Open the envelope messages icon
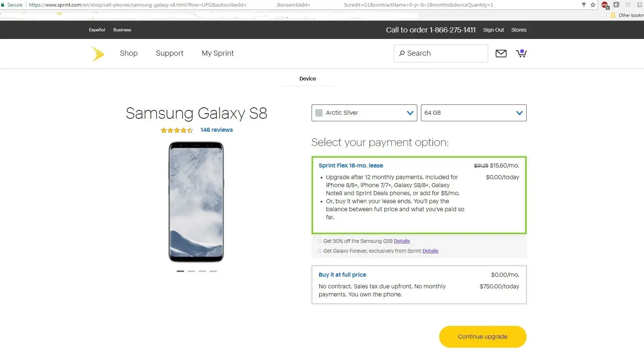 (501, 54)
